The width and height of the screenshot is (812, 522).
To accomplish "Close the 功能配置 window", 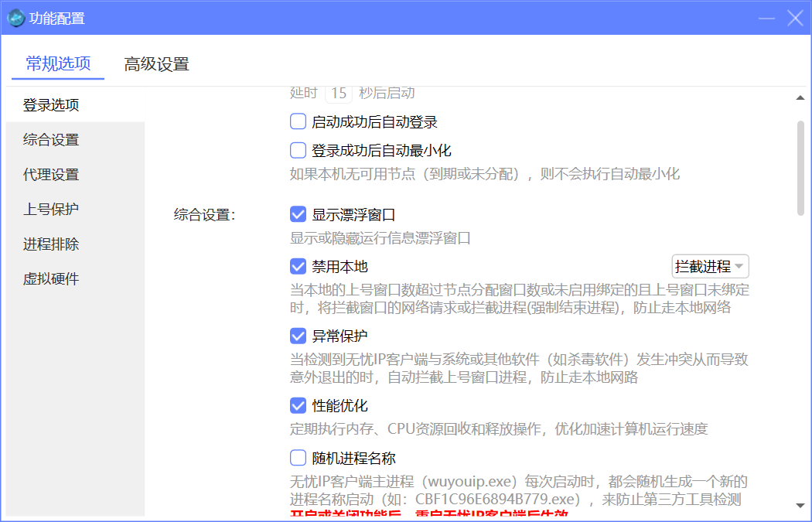I will tap(795, 18).
